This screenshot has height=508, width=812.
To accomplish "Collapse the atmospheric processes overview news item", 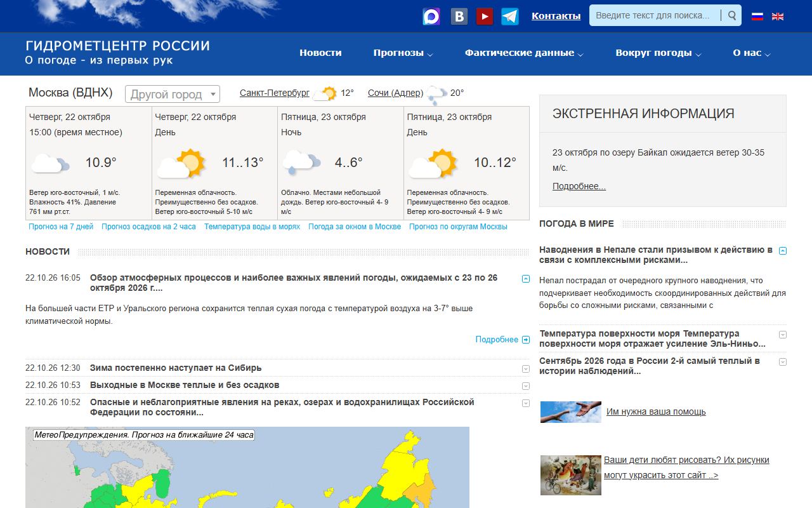I will click(526, 278).
